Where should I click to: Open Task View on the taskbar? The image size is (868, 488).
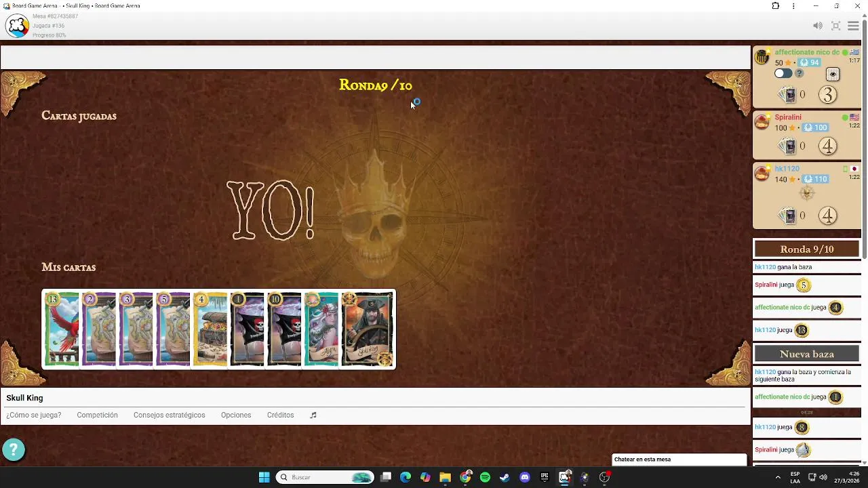click(x=386, y=477)
